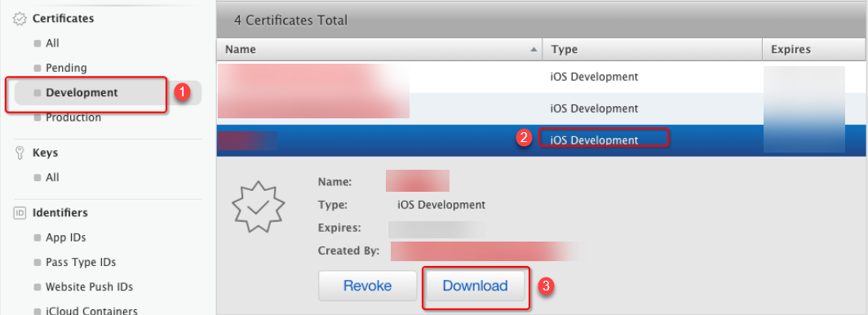Select second iOS Development certificate row
Screen dimensions: 868x315
click(541, 109)
